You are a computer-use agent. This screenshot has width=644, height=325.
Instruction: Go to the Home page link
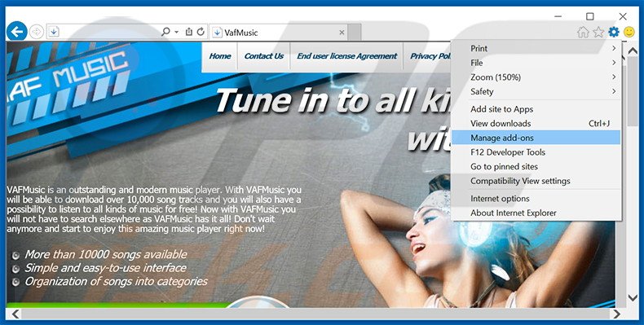click(x=220, y=56)
